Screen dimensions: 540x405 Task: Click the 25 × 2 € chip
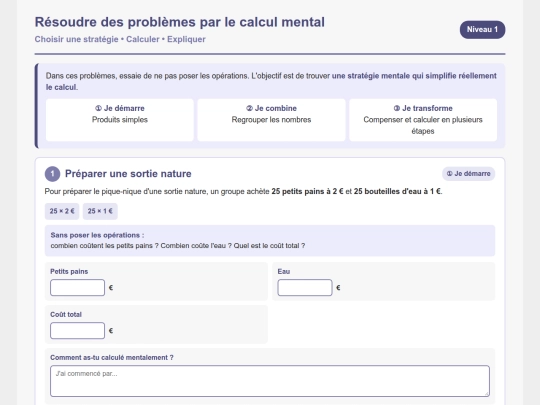click(x=62, y=211)
